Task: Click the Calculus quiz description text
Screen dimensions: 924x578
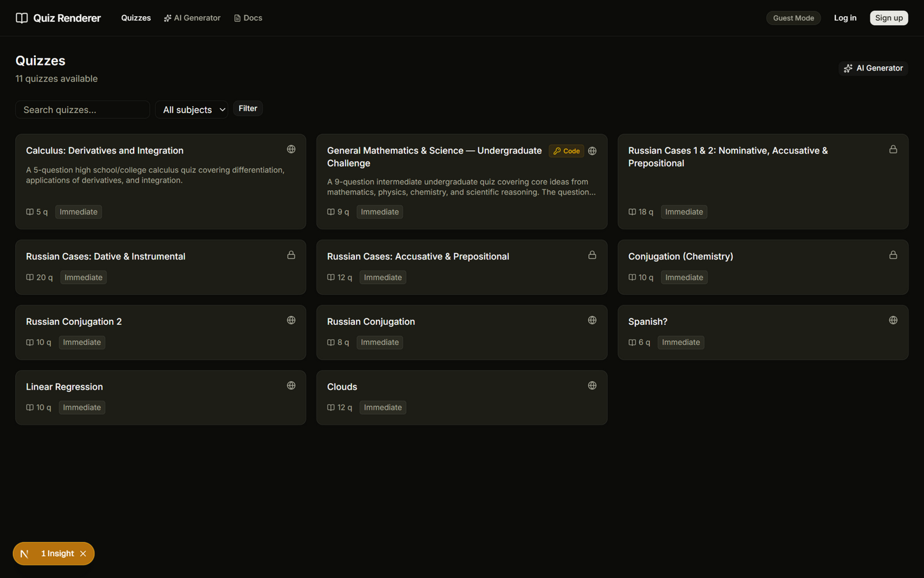Action: pyautogui.click(x=155, y=175)
